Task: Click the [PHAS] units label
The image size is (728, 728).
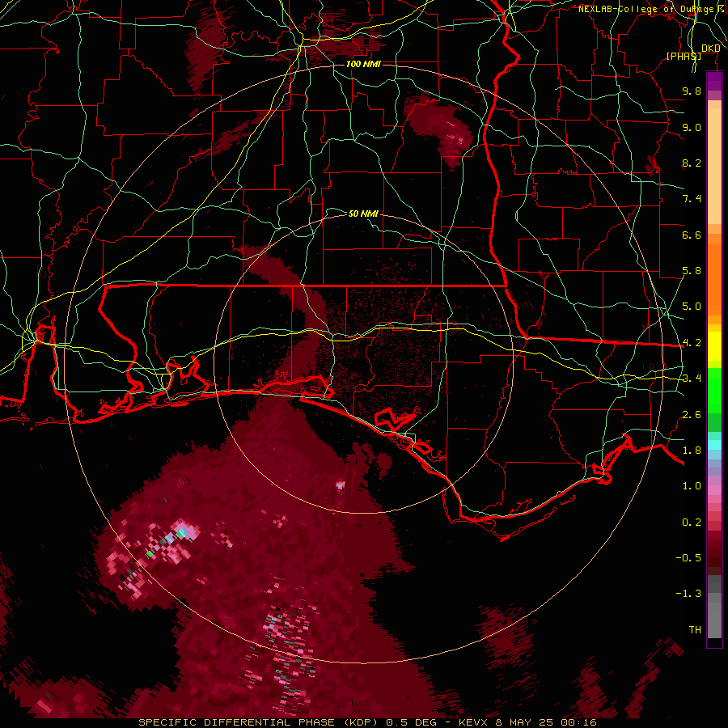Action: click(x=684, y=56)
